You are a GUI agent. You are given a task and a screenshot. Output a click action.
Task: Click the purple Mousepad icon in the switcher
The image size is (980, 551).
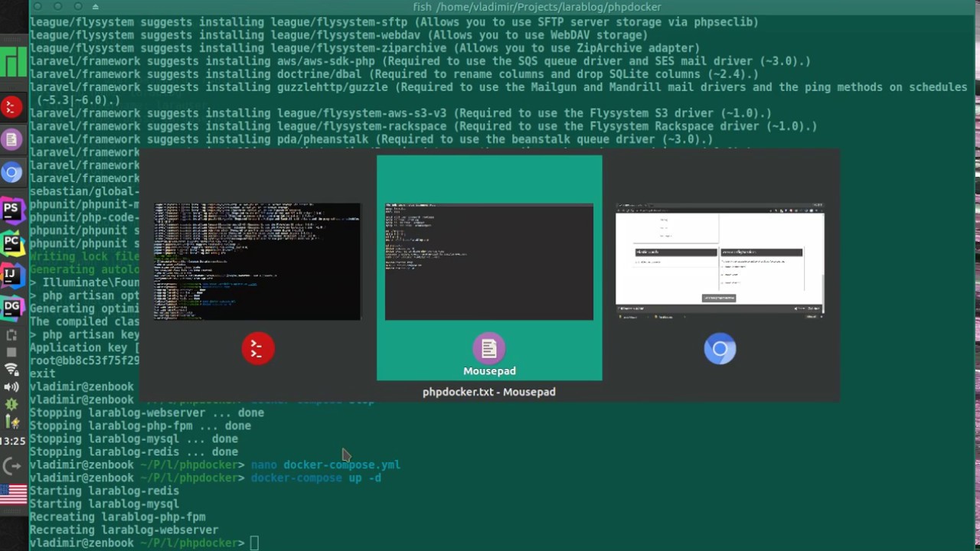coord(489,348)
